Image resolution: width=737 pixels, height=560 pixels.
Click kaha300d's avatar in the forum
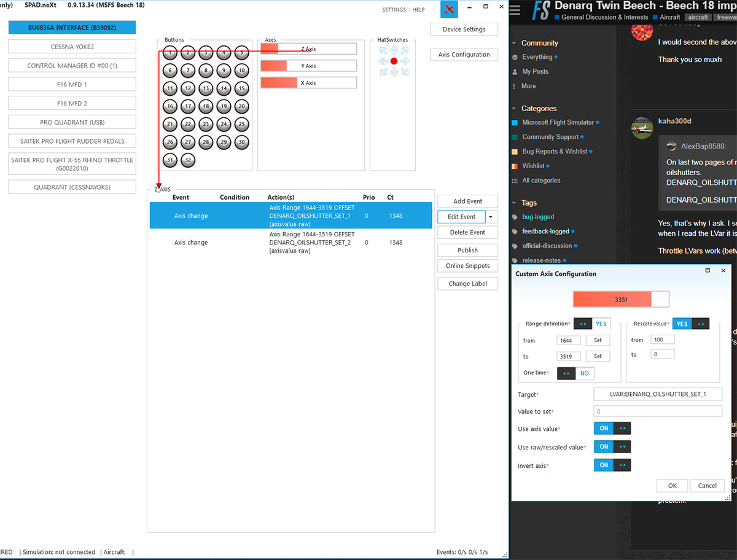pos(642,128)
